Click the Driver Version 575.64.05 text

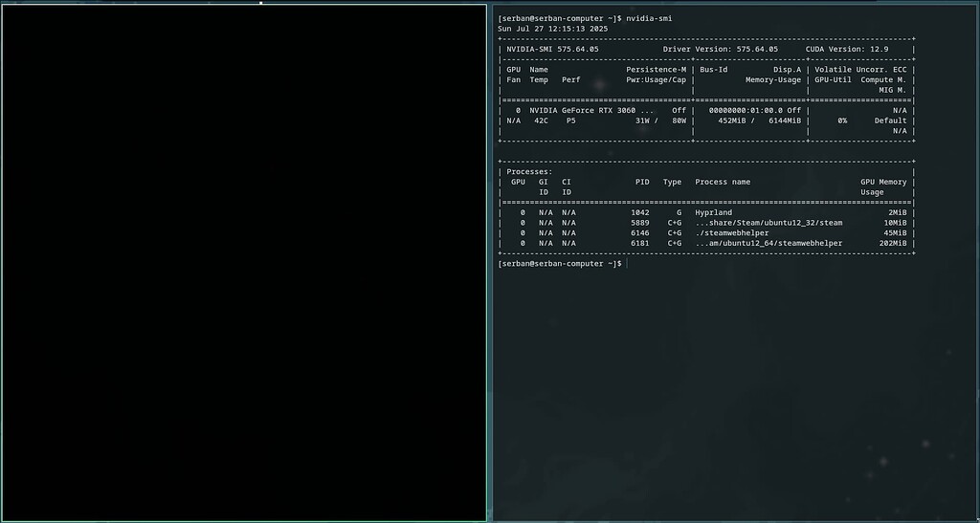720,49
